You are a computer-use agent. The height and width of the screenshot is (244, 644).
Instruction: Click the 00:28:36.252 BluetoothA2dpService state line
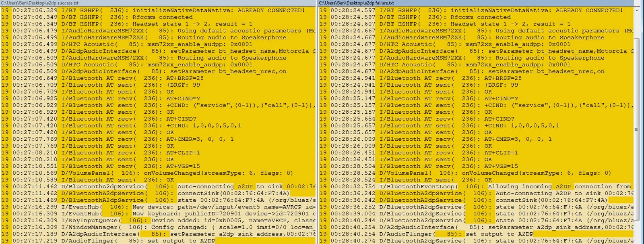(476, 207)
